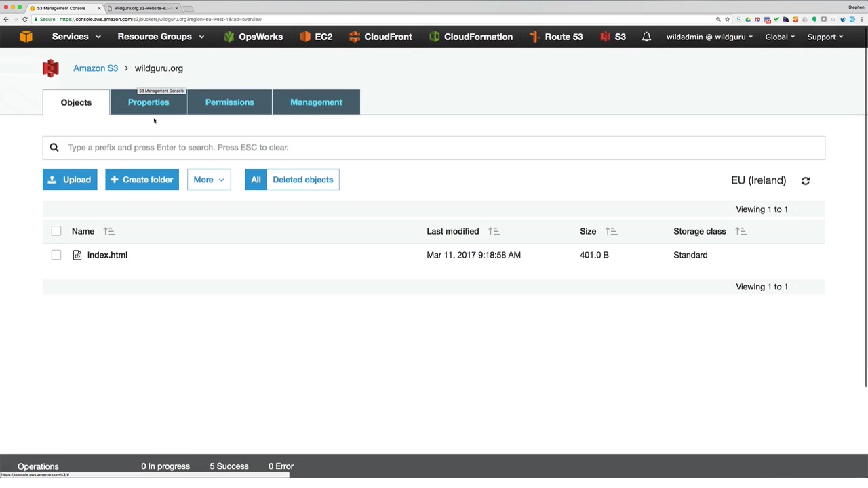Switch to Deleted objects view

coord(303,180)
